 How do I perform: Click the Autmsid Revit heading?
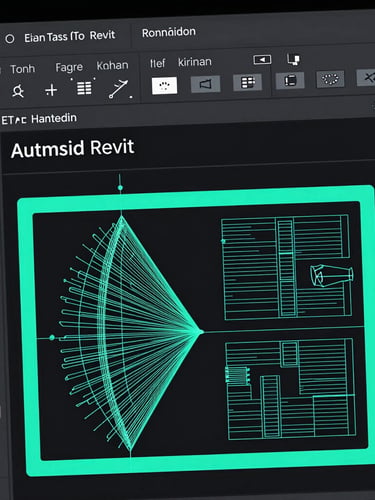click(73, 149)
